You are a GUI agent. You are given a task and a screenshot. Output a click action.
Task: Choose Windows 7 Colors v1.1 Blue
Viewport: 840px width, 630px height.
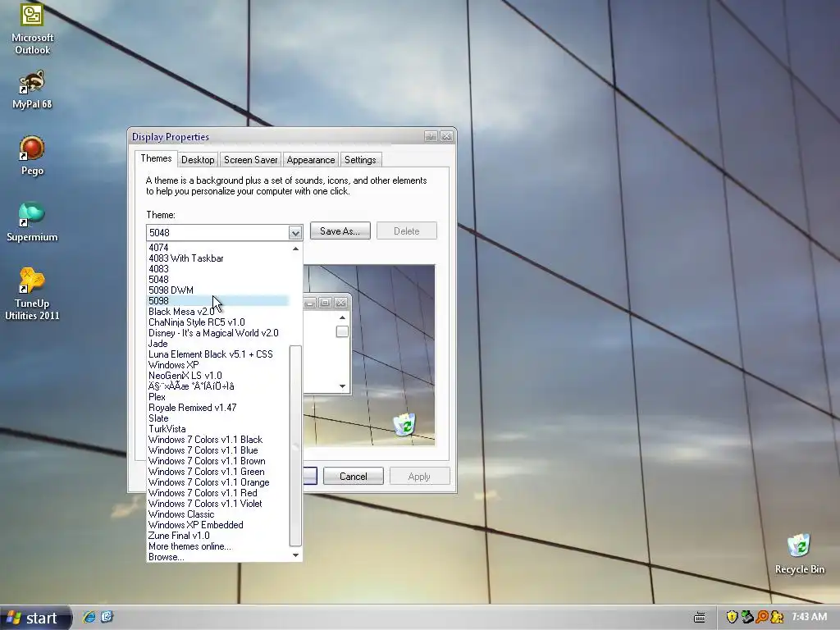pyautogui.click(x=218, y=450)
